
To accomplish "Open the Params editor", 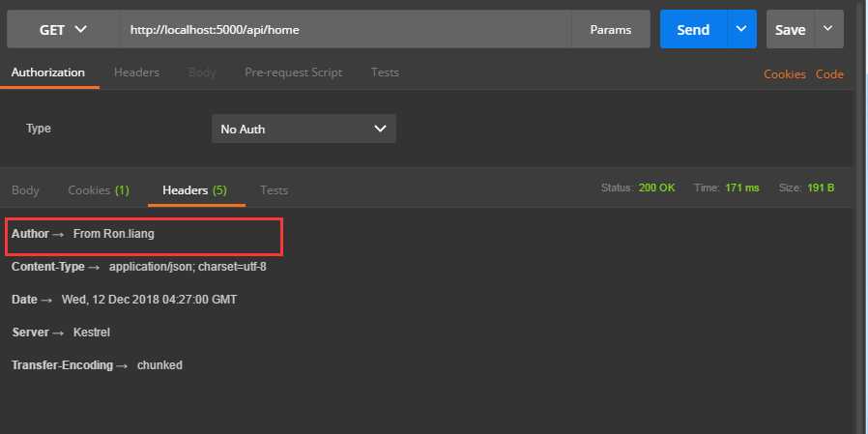I will (610, 30).
